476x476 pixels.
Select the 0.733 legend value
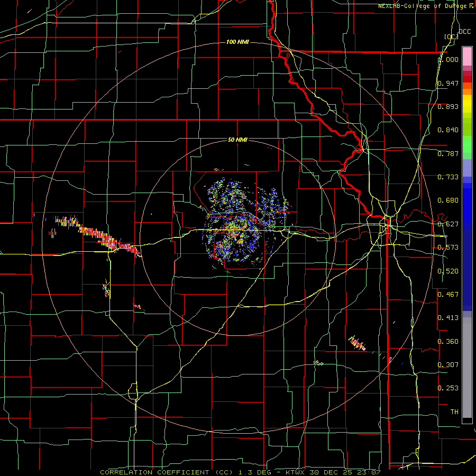pyautogui.click(x=448, y=177)
